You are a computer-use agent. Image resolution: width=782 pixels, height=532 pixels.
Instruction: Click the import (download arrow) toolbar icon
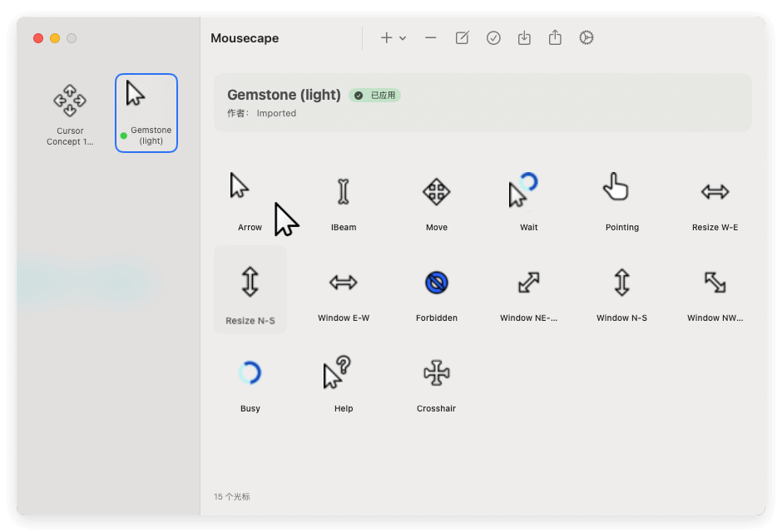pyautogui.click(x=524, y=38)
